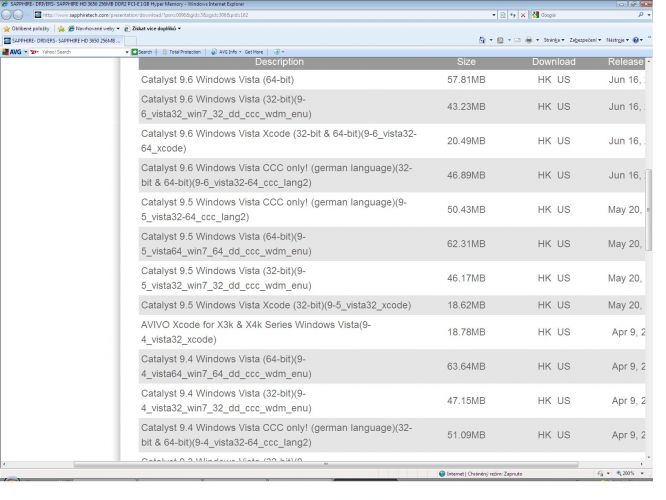Click the Feeds icon in command bar
This screenshot has width=666, height=500.
500,40
